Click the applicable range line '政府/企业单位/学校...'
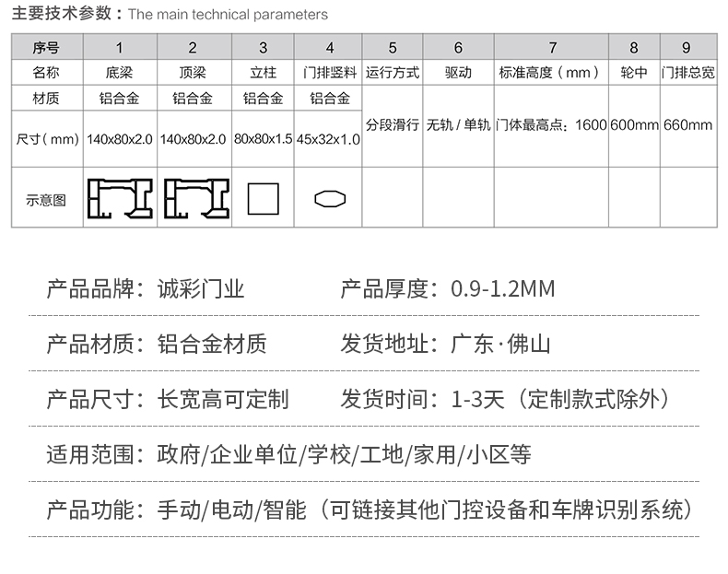Image resolution: width=728 pixels, height=574 pixels. (x=344, y=454)
